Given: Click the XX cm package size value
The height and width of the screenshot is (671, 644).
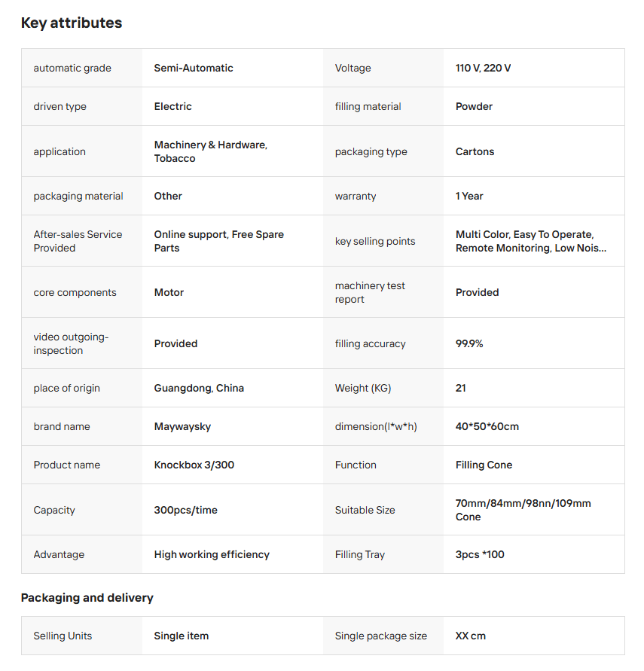Looking at the screenshot, I should click(471, 636).
